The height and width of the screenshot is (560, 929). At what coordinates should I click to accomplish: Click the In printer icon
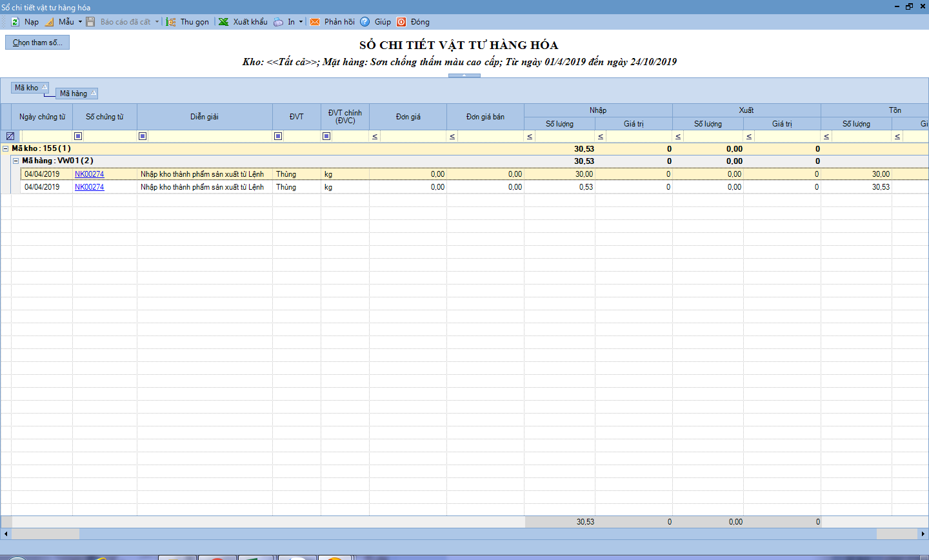pyautogui.click(x=278, y=22)
